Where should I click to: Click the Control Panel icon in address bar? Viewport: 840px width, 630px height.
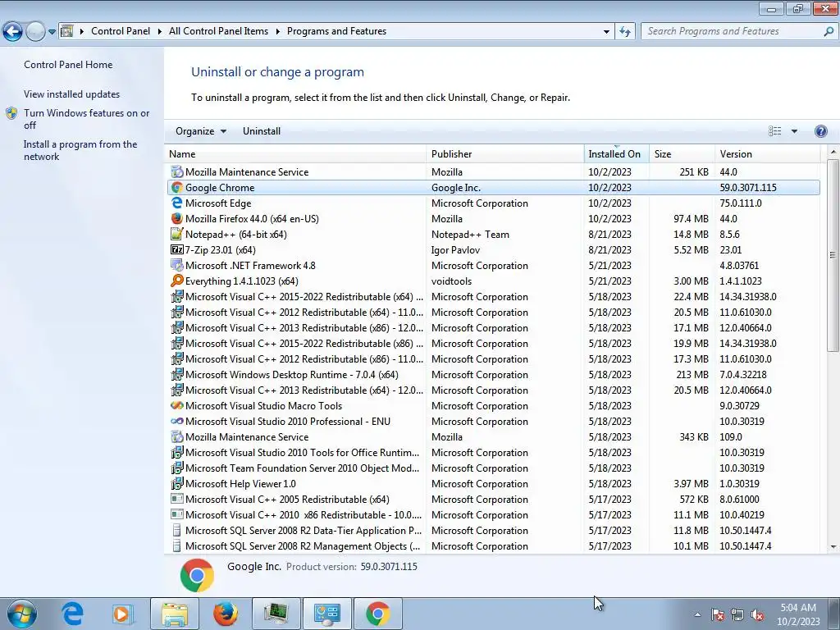click(x=67, y=31)
